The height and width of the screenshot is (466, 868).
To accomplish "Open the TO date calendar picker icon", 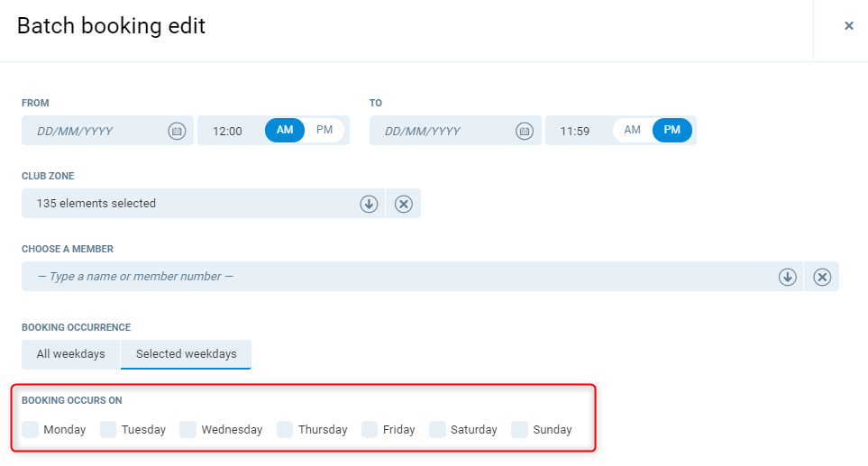I will click(525, 131).
